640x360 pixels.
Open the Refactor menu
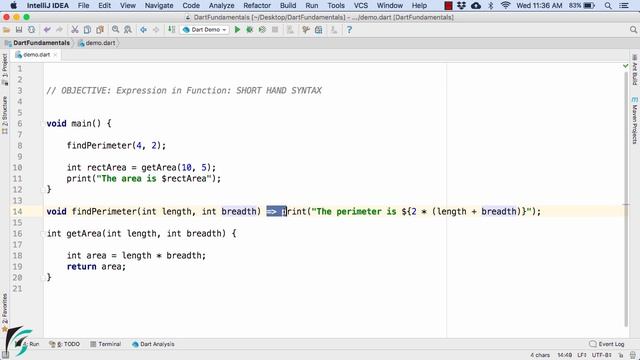(x=257, y=5)
